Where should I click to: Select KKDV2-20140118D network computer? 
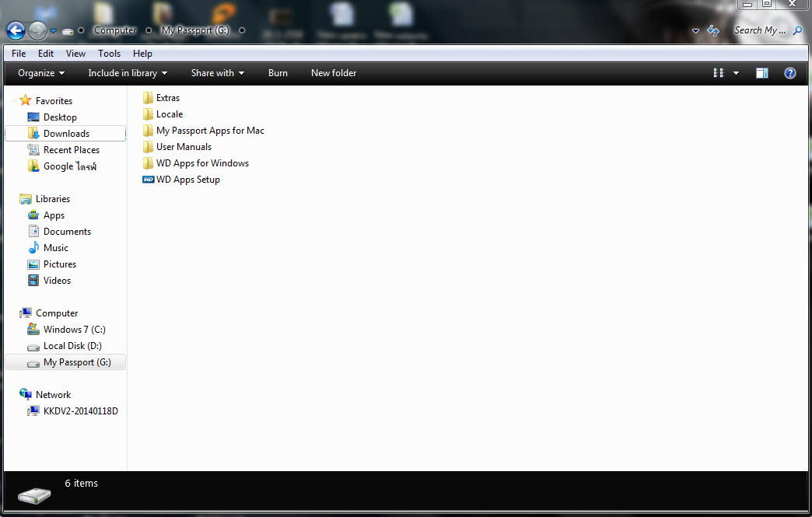tap(80, 411)
